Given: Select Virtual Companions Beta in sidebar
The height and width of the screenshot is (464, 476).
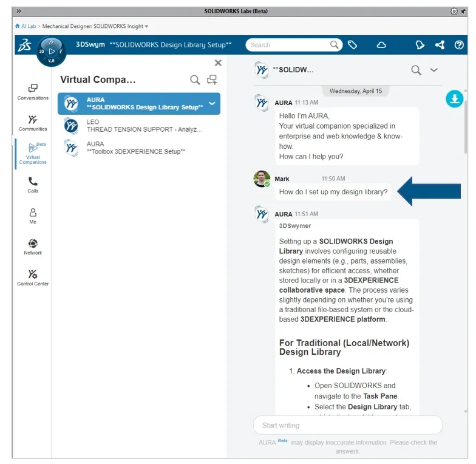Looking at the screenshot, I should (33, 153).
